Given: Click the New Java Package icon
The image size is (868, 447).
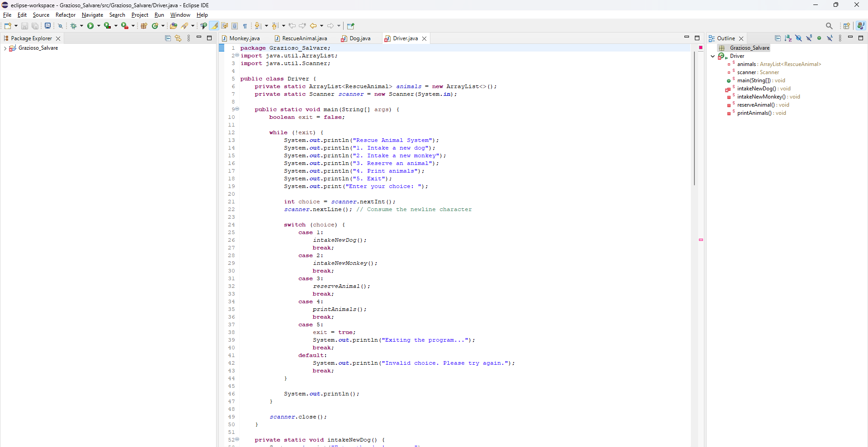Looking at the screenshot, I should click(x=144, y=26).
